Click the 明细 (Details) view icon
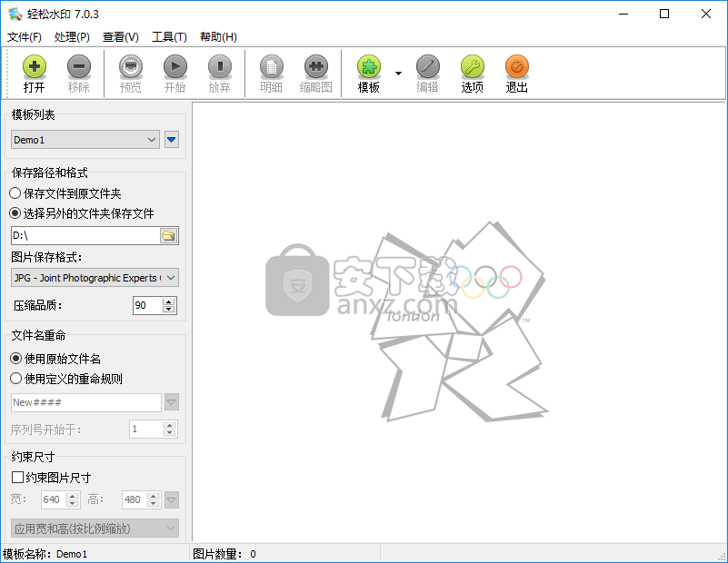This screenshot has height=563, width=728. [271, 67]
